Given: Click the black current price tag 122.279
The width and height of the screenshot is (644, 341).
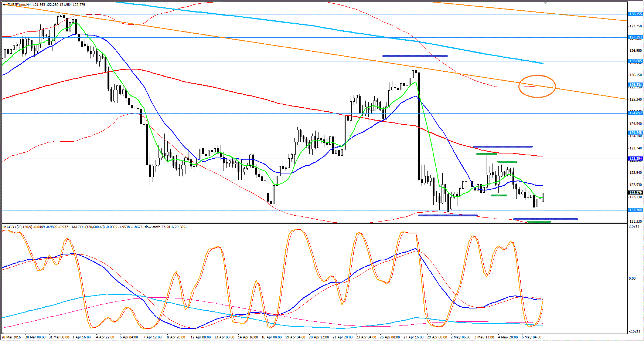Looking at the screenshot, I should (x=636, y=193).
